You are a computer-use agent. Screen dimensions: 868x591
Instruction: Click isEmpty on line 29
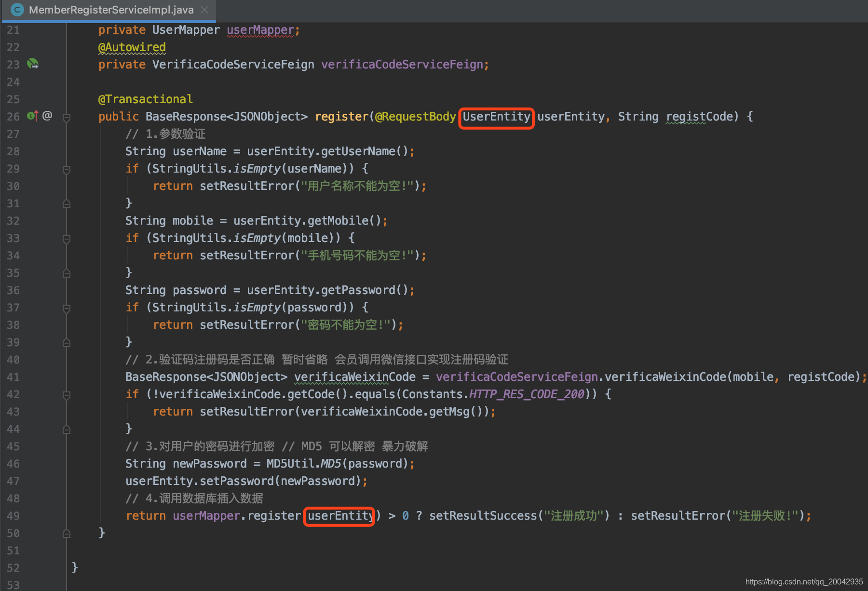click(257, 169)
